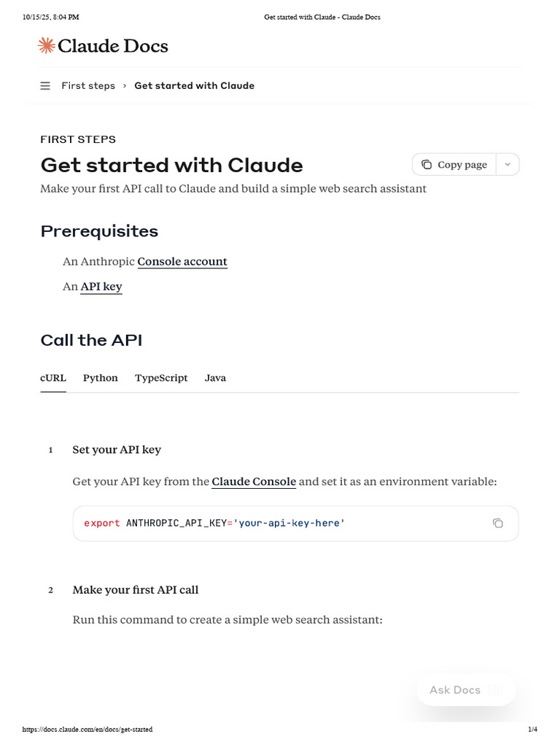Click the copy icon inside Copy page
Image resolution: width=560 pixels, height=747 pixels.
coord(427,165)
